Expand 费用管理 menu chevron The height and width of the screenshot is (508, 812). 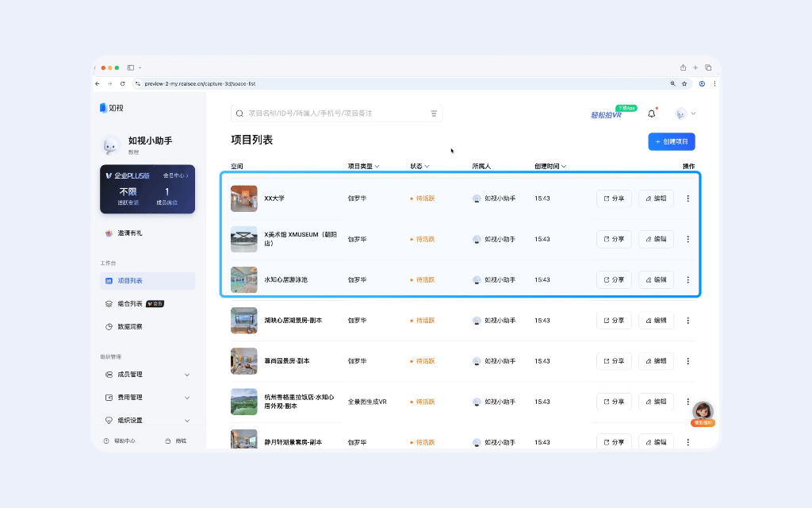tap(187, 398)
